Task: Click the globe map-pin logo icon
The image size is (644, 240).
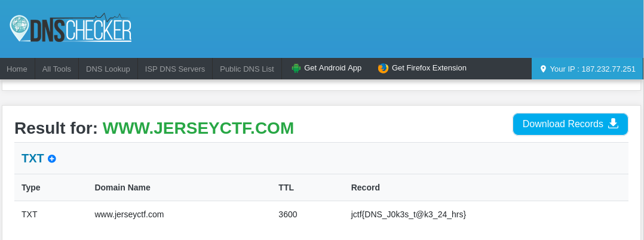Action: click(19, 28)
